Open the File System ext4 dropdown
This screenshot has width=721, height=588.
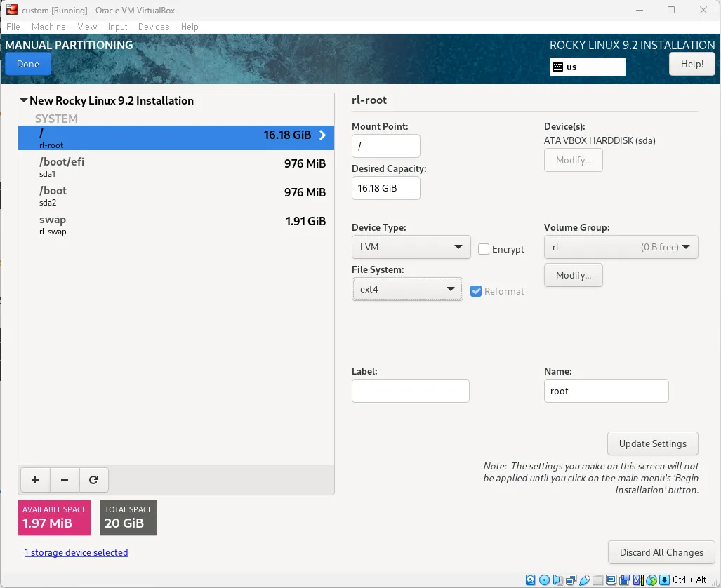coord(407,289)
